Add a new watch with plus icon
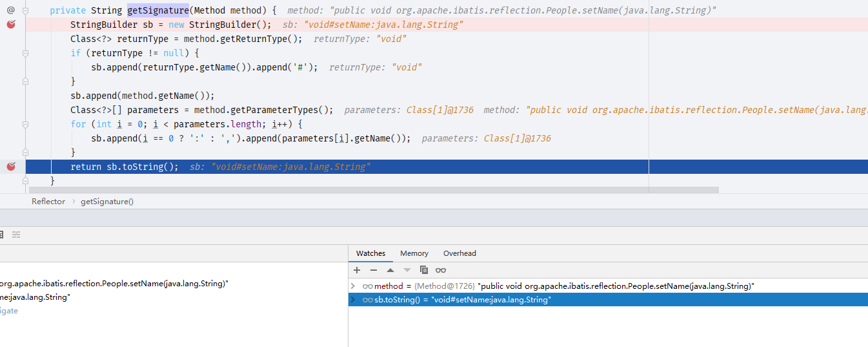Image resolution: width=868 pixels, height=347 pixels. pyautogui.click(x=357, y=270)
